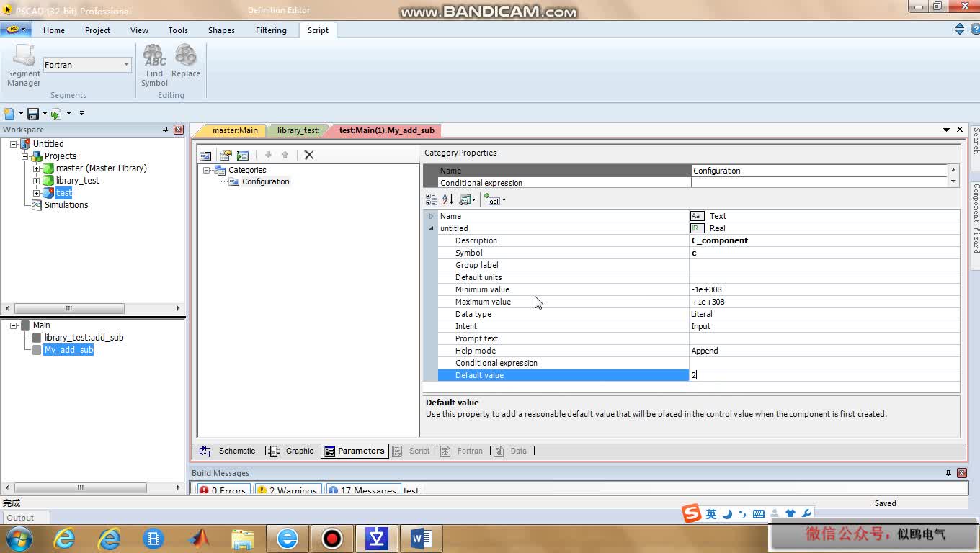The image size is (980, 553).
Task: Click the move category down arrow icon
Action: click(267, 154)
